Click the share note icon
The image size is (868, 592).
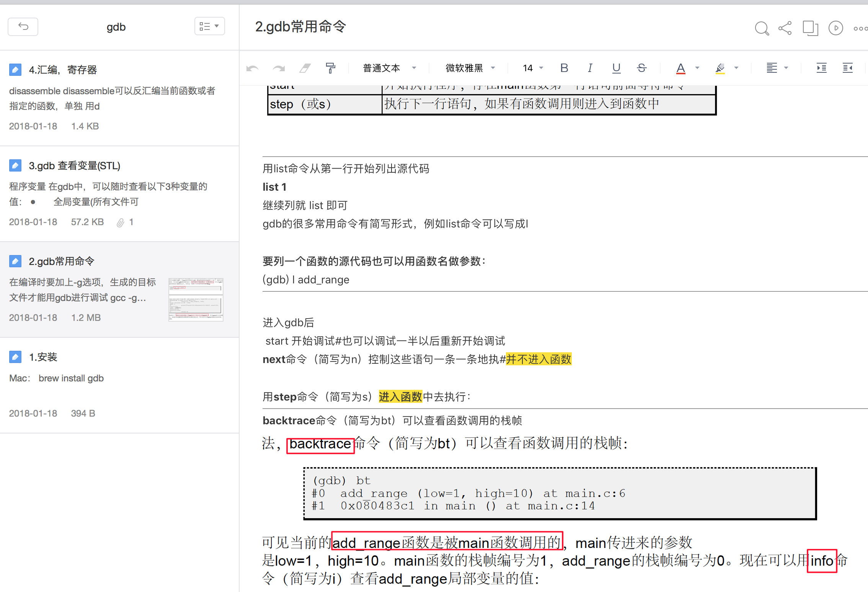(785, 28)
